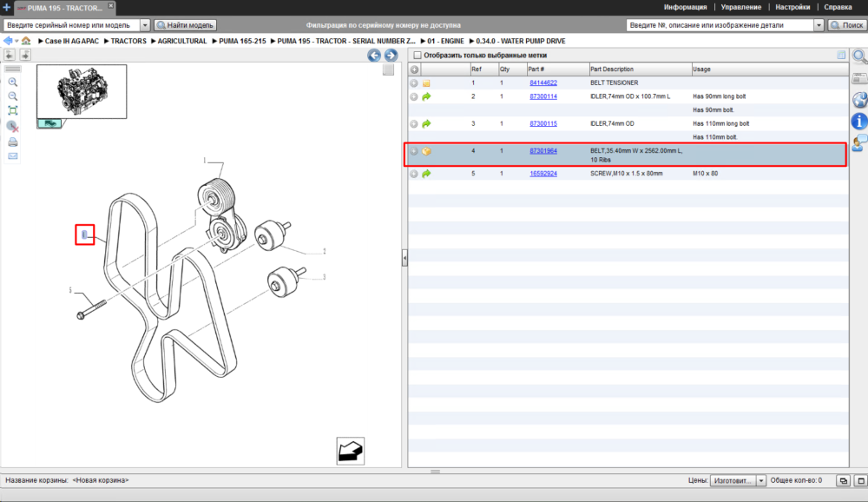Click the engine overview thumbnail
Image resolution: width=868 pixels, height=502 pixels.
(82, 91)
